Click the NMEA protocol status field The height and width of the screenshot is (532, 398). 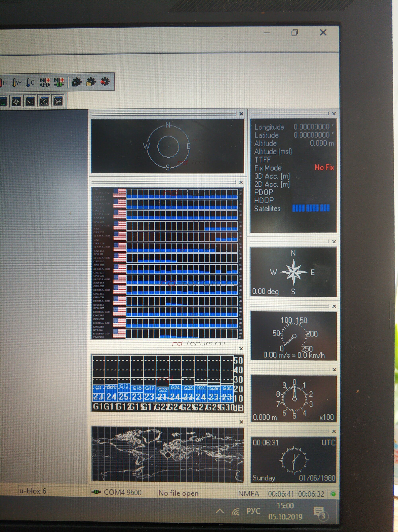(x=249, y=494)
